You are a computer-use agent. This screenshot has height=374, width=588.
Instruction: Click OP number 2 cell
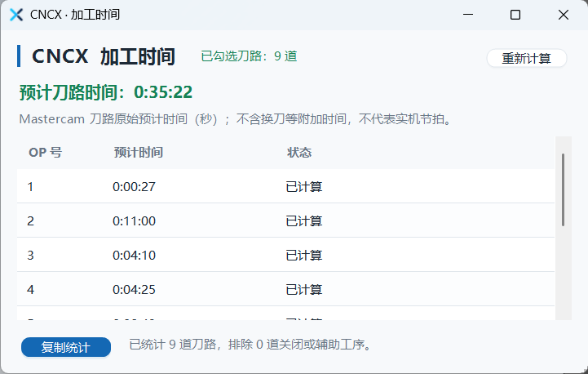point(30,220)
